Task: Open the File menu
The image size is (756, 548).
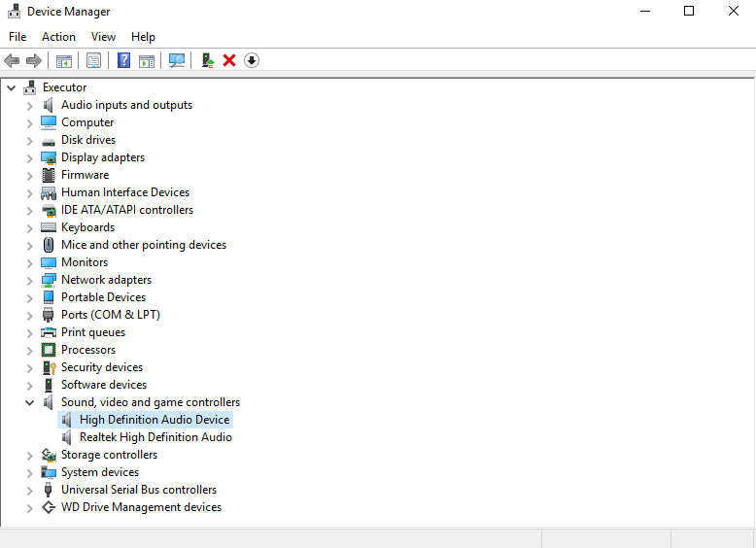Action: pos(17,37)
